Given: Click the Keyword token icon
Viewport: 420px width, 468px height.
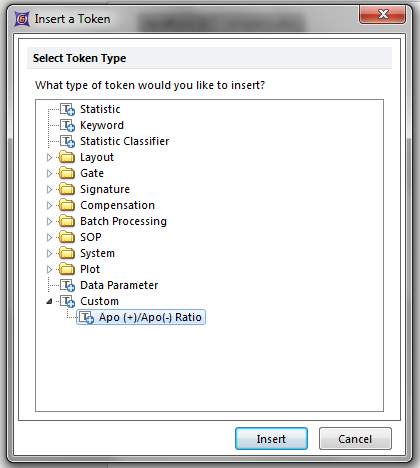Looking at the screenshot, I should (67, 125).
